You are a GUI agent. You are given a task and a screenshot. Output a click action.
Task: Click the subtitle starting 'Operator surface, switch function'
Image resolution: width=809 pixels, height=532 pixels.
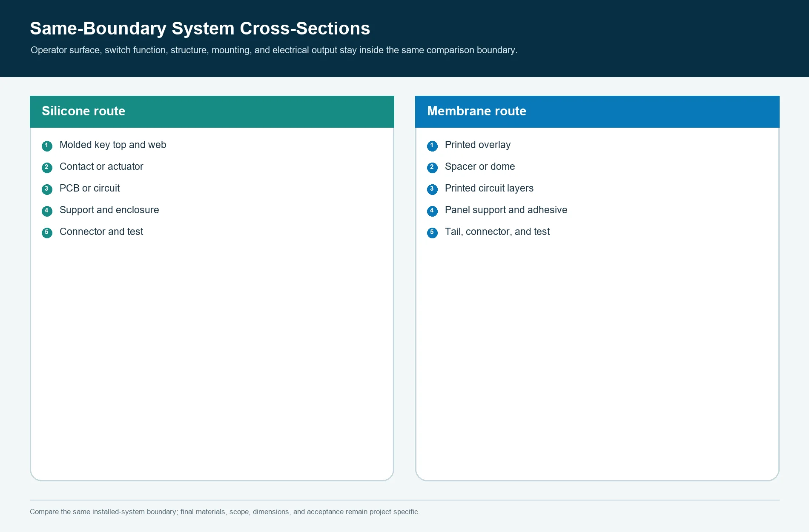click(x=274, y=50)
